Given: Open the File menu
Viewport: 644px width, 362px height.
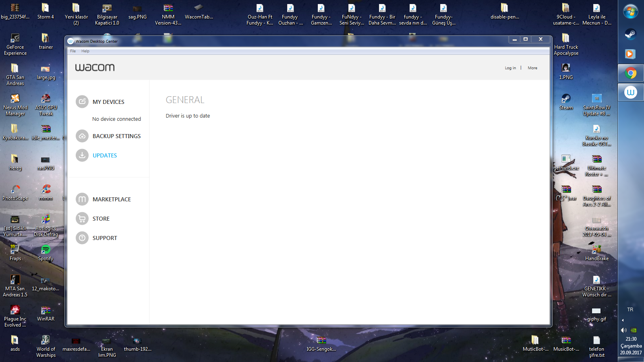Looking at the screenshot, I should click(x=73, y=51).
